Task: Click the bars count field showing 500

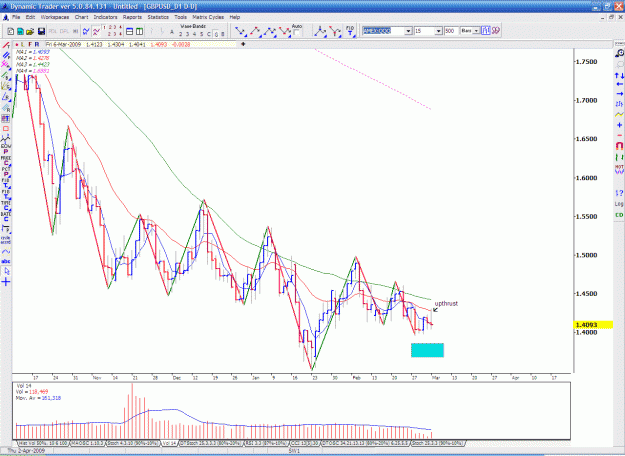Action: pyautogui.click(x=451, y=31)
